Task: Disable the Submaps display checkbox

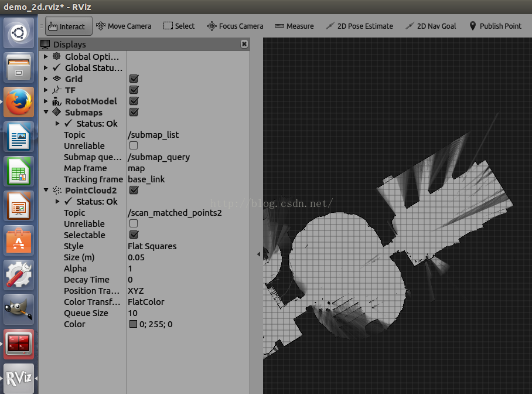Action: click(x=134, y=112)
